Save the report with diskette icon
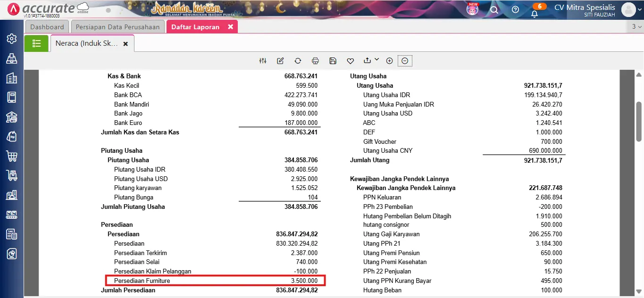The image size is (644, 298). coord(333,61)
